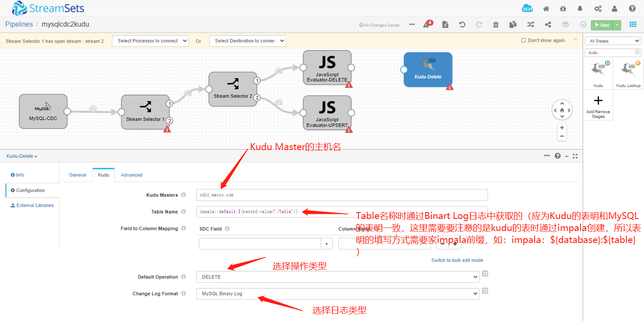Switch to the General tab
The image size is (644, 321).
coord(78,175)
